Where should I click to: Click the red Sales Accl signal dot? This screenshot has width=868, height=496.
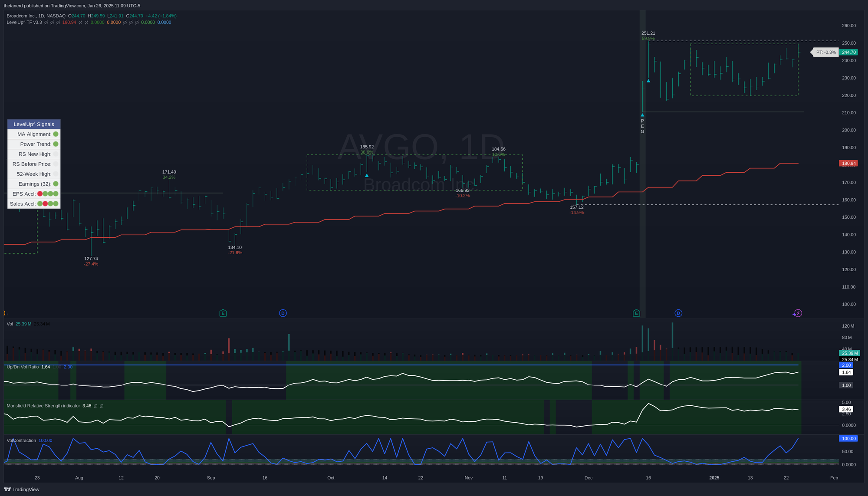coord(45,204)
